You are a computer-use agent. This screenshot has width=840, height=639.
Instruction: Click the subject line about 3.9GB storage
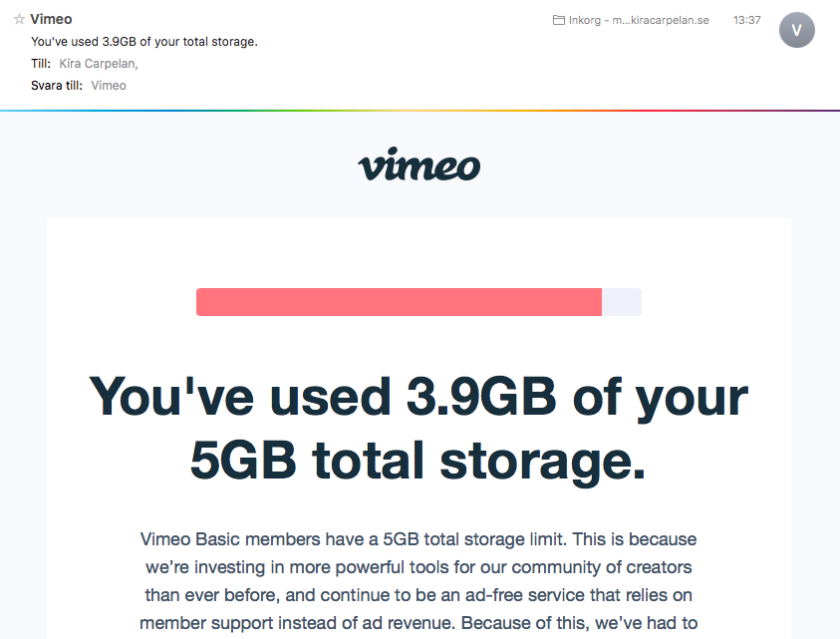(144, 42)
